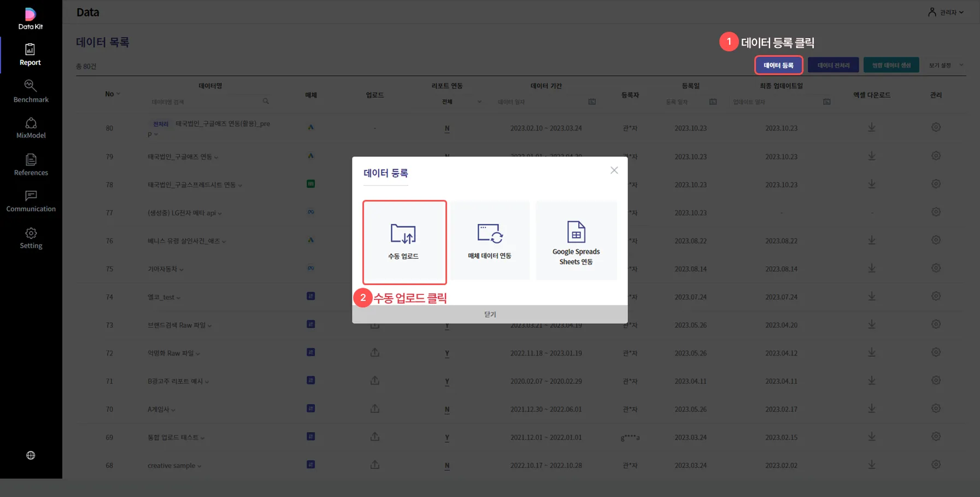The height and width of the screenshot is (497, 980).
Task: Click the magnifier in 데이터명 search
Action: pos(266,101)
